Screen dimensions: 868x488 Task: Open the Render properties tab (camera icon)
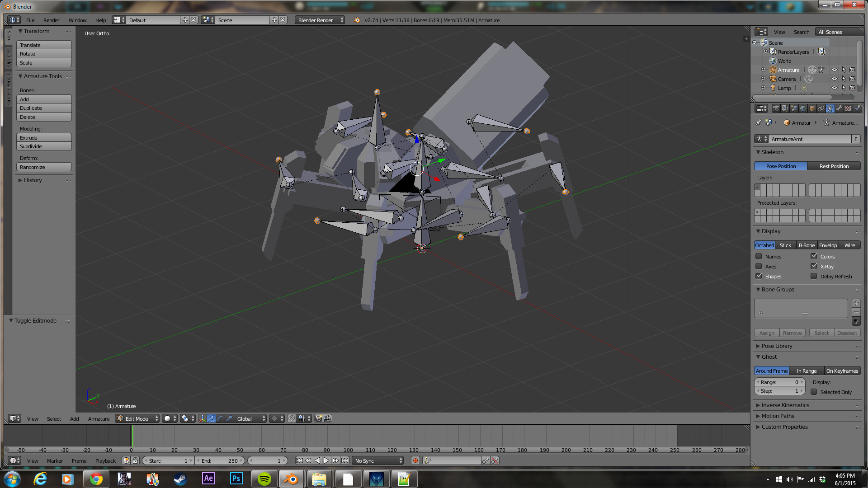pyautogui.click(x=776, y=108)
